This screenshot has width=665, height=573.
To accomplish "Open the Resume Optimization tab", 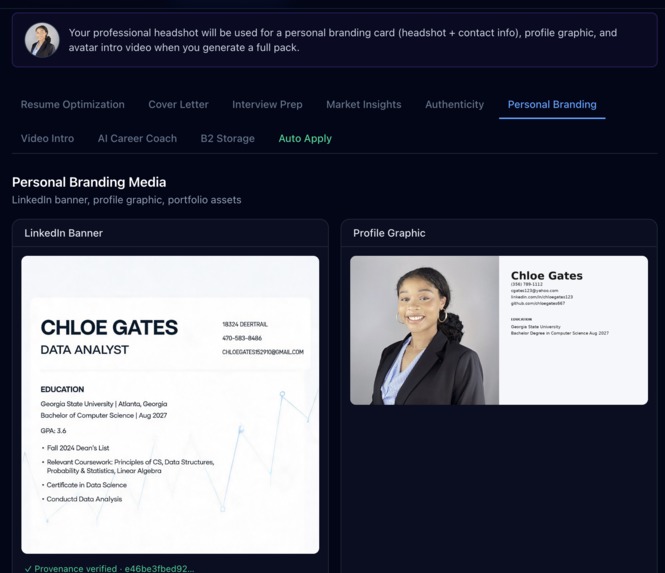I will [73, 104].
